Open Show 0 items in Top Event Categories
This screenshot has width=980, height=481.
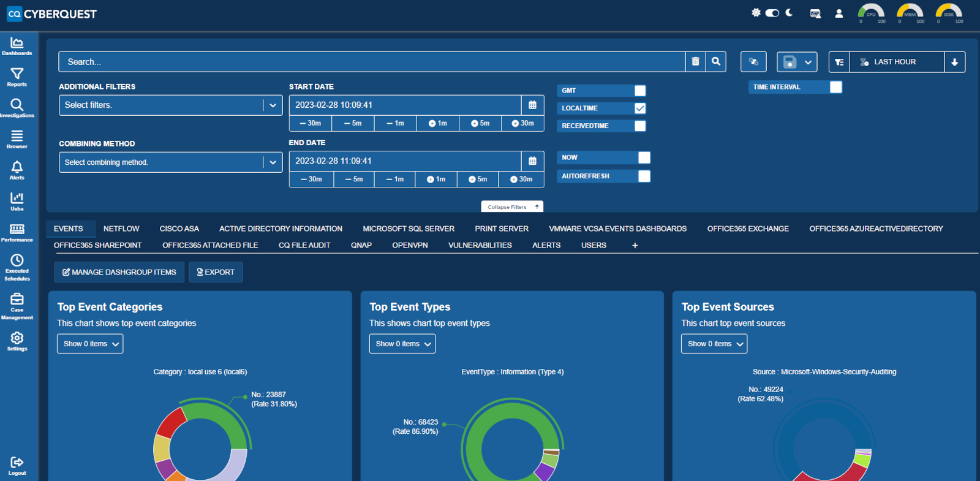(x=90, y=344)
